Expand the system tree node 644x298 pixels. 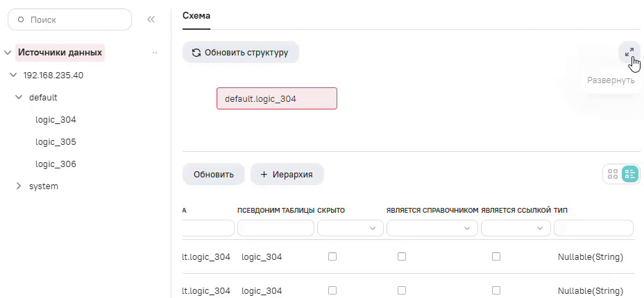[x=19, y=186]
